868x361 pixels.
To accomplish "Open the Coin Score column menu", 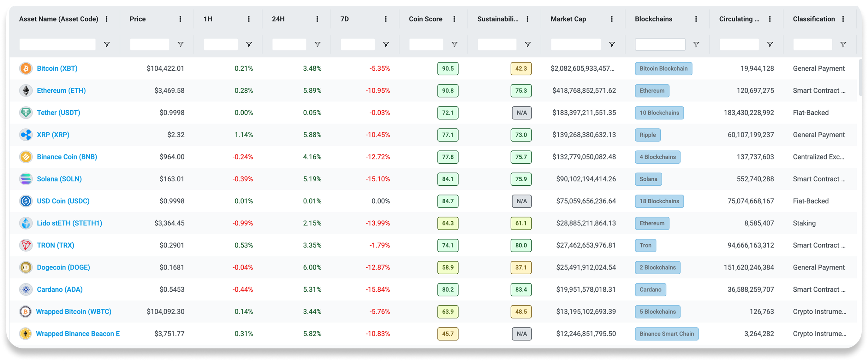I will pos(454,19).
